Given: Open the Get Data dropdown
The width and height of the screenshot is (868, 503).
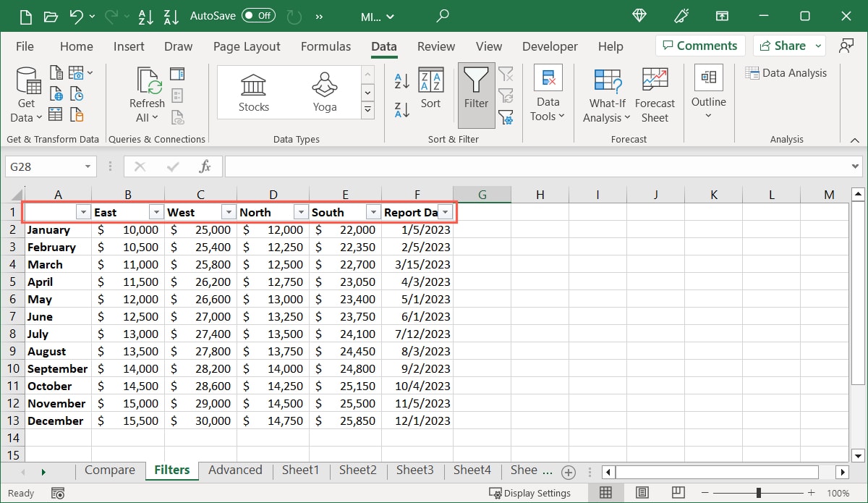Looking at the screenshot, I should [x=26, y=94].
